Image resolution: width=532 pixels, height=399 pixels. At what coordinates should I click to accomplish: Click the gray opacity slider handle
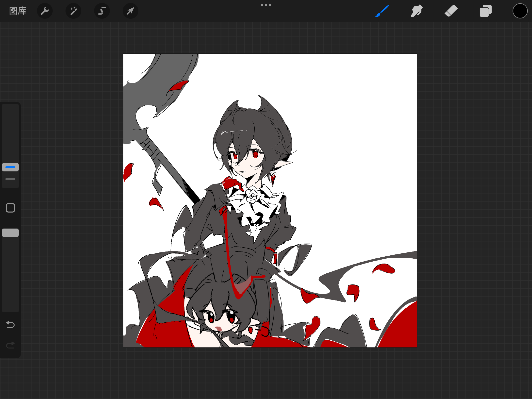[10, 233]
